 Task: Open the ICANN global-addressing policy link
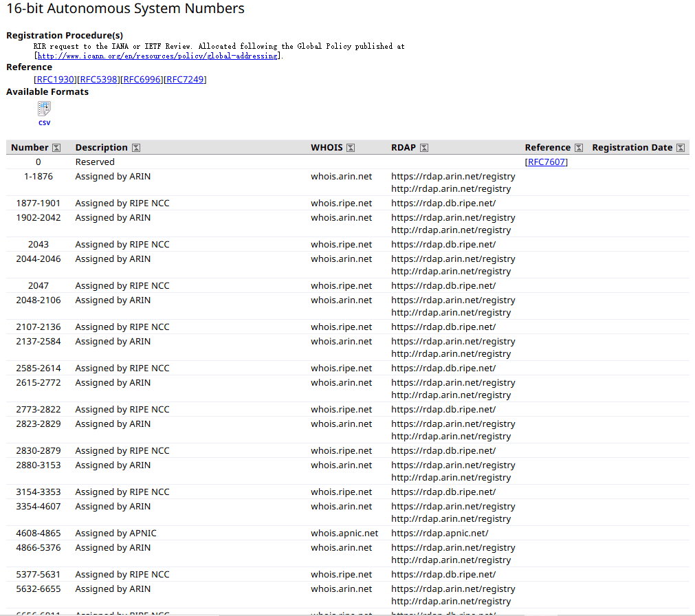[158, 56]
